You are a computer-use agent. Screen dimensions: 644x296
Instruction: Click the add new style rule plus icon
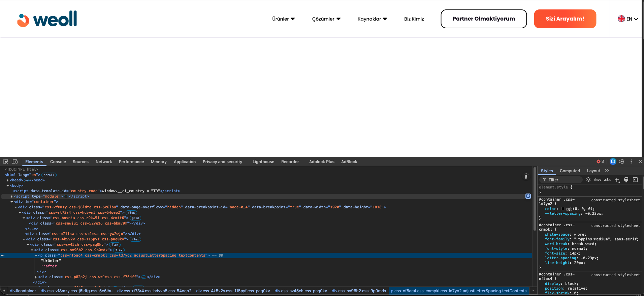(x=617, y=180)
